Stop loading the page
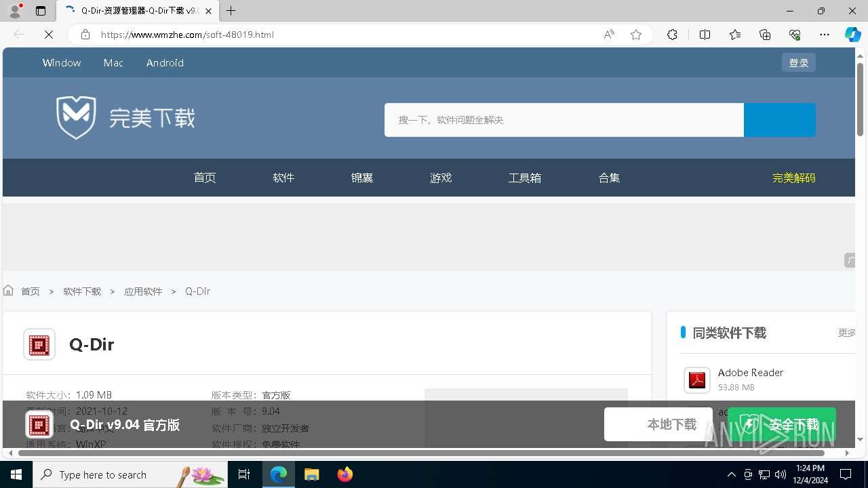The width and height of the screenshot is (868, 488). tap(49, 35)
